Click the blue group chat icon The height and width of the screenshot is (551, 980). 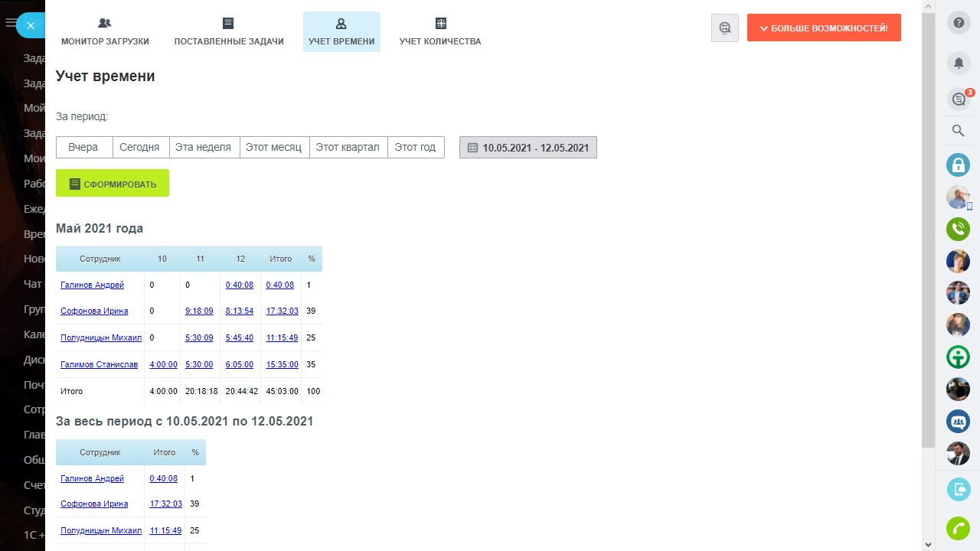[x=958, y=421]
